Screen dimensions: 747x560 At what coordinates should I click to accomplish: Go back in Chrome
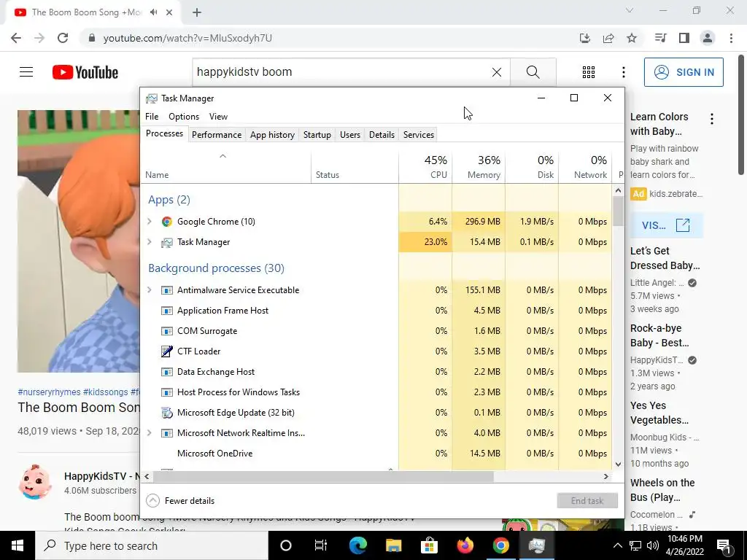(x=16, y=38)
